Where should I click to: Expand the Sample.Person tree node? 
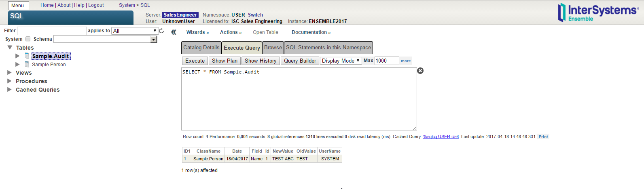(x=17, y=65)
